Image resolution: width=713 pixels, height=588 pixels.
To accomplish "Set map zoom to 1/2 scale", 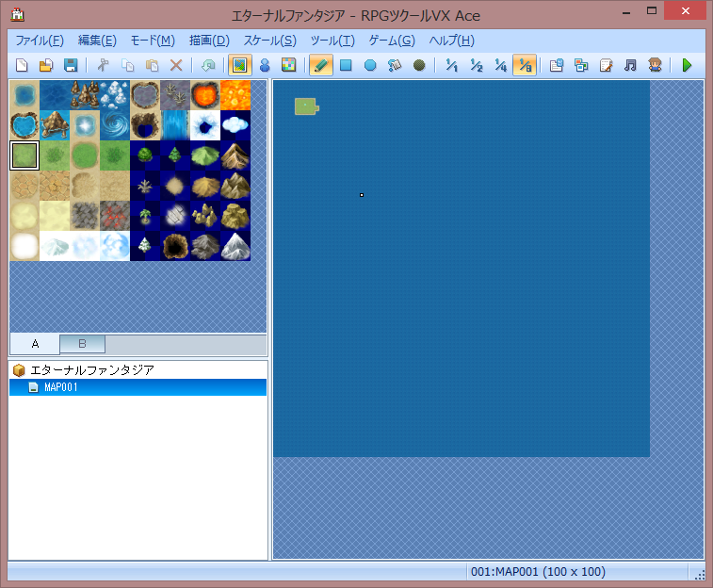I will (x=476, y=65).
